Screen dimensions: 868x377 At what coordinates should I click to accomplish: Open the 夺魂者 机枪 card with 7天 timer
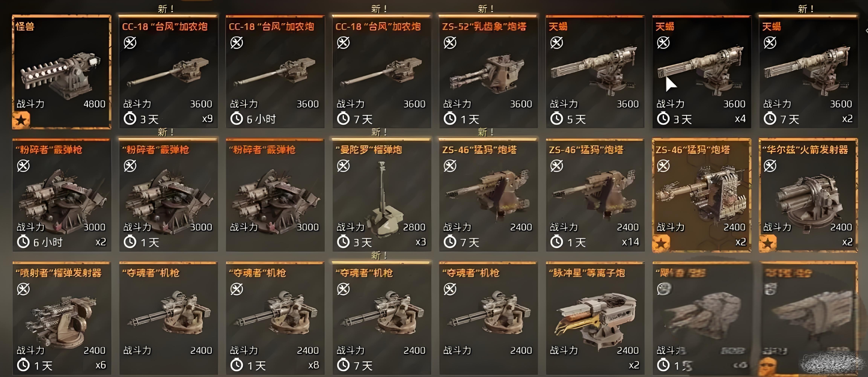coord(382,318)
